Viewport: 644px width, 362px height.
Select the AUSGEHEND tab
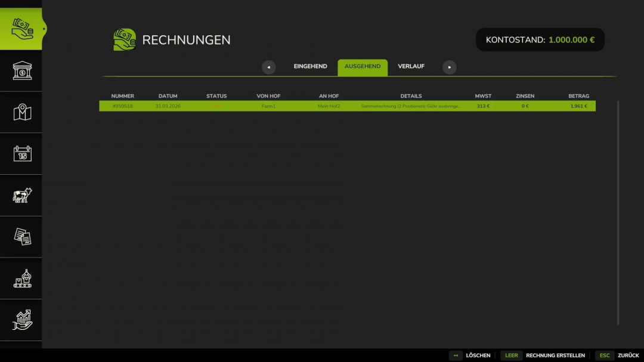click(x=363, y=66)
